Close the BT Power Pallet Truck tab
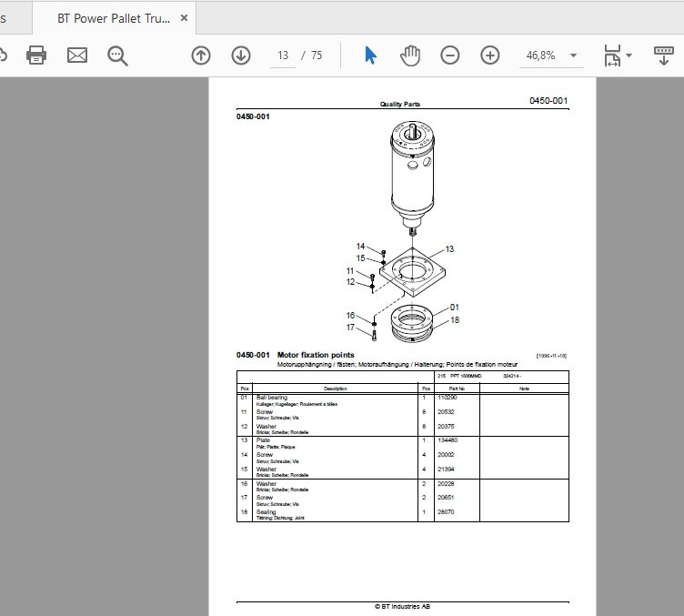684x616 pixels. pos(184,18)
